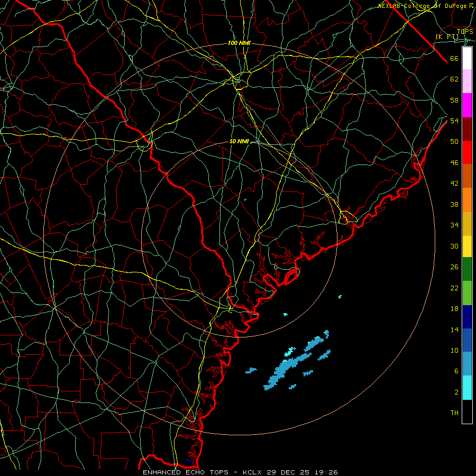476x476 pixels.
Task: Select the yellow swatch in the color scale
Action: click(x=467, y=246)
